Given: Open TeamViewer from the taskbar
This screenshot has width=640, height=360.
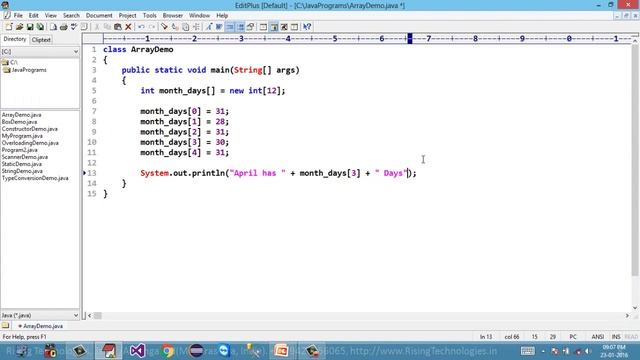Looking at the screenshot, I should 224,351.
